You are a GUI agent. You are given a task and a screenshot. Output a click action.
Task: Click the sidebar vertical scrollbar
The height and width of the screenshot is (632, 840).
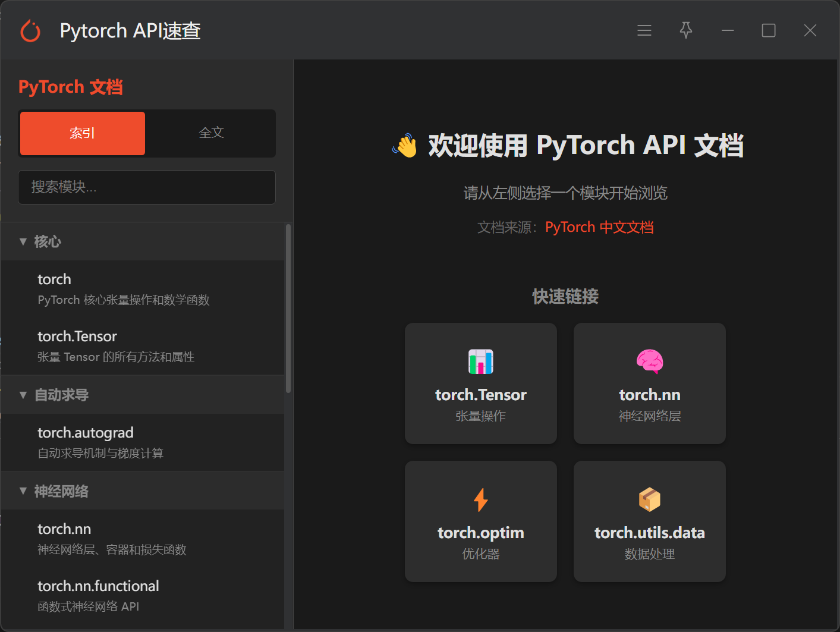click(x=288, y=309)
